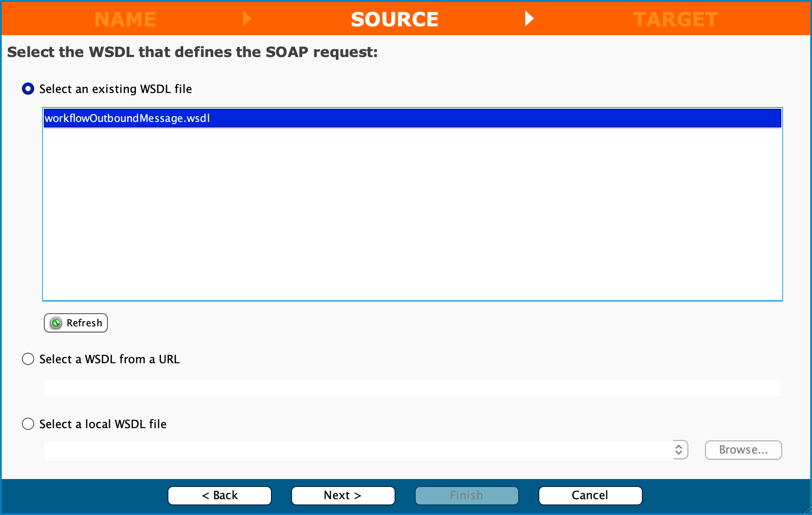Enable the local WSDL file radio option

pos(28,424)
